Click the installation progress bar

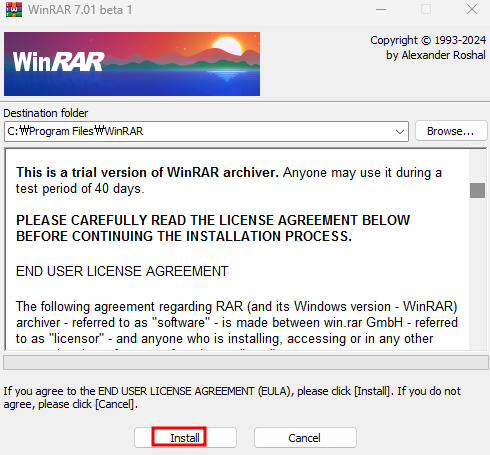pyautogui.click(x=246, y=362)
